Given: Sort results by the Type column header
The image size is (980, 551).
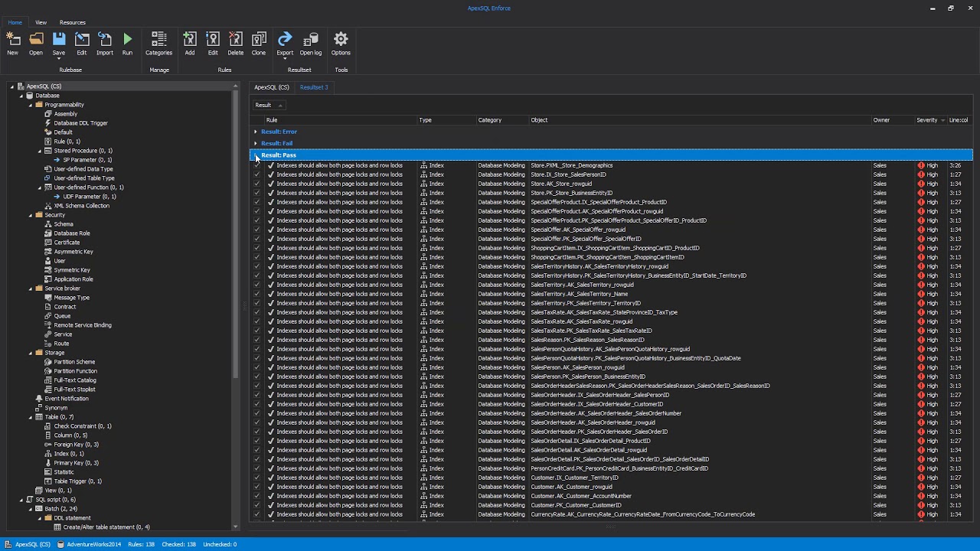Looking at the screenshot, I should pos(446,120).
